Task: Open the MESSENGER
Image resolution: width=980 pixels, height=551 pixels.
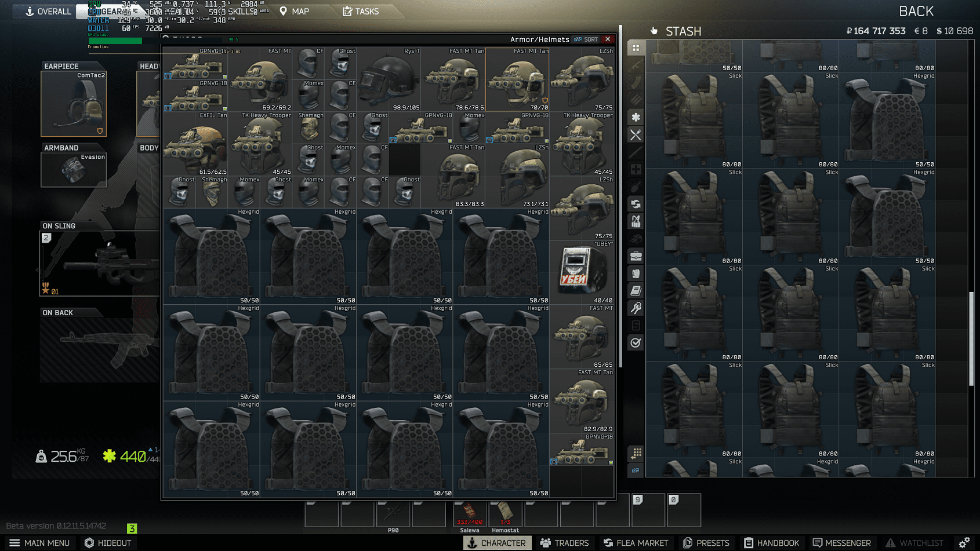Action: click(842, 543)
